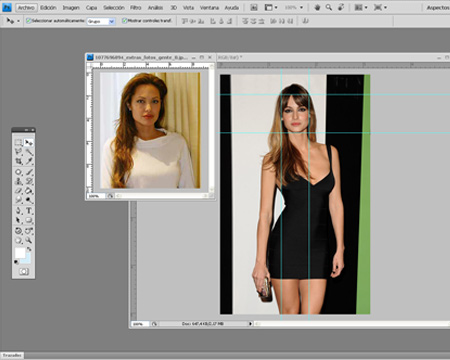Screen dimensions: 450x360
Task: Select the Rectangular Marquee tool
Action: [18, 142]
